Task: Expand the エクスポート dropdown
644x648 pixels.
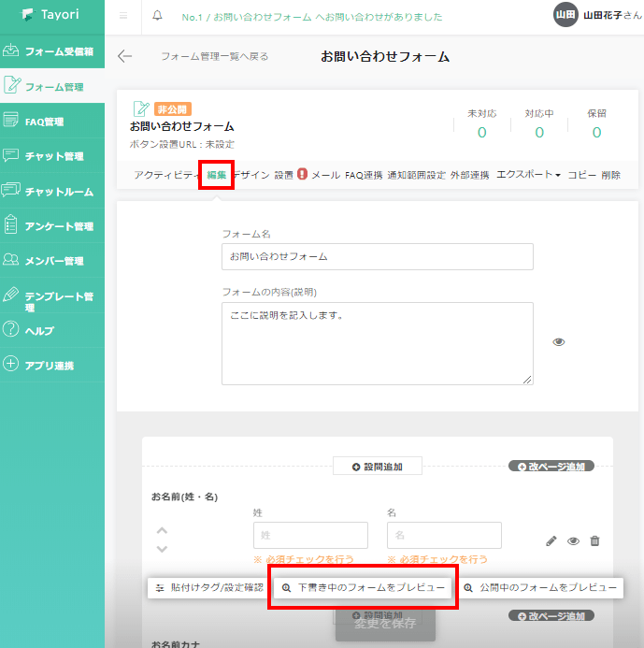Action: click(528, 175)
